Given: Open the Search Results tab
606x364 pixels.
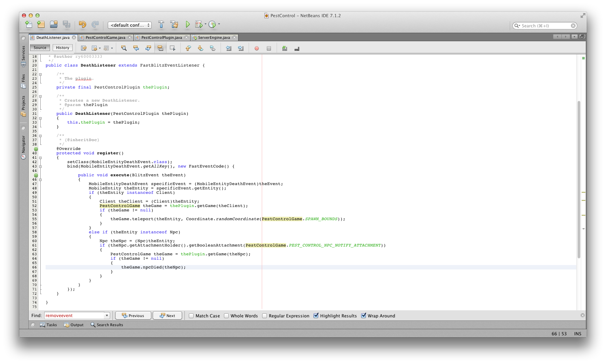Looking at the screenshot, I should [107, 325].
